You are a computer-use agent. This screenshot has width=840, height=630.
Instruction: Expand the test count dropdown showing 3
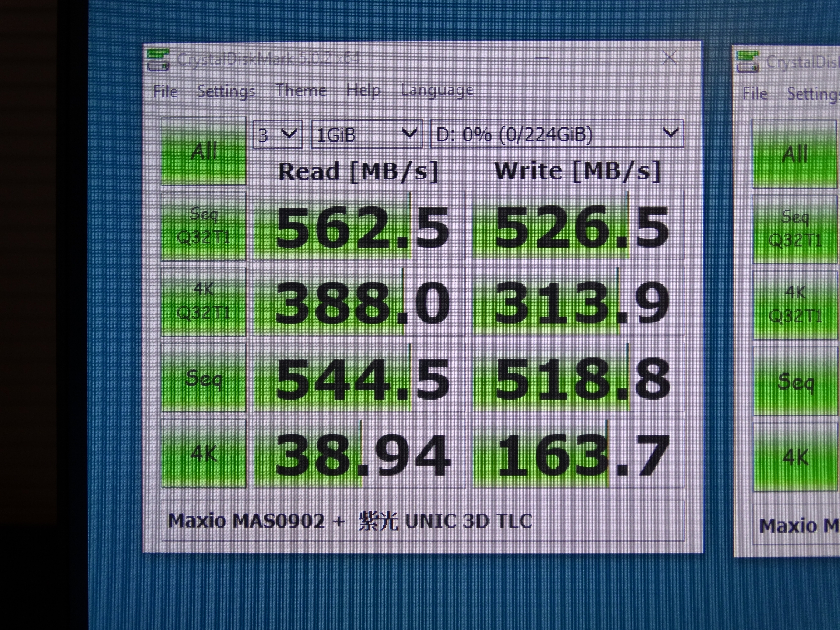tap(278, 134)
